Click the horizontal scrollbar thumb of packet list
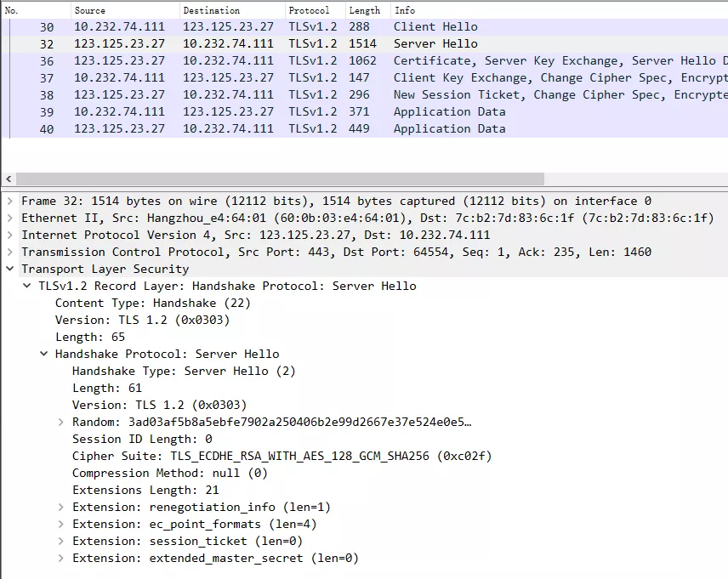Screen dimensions: 728x579 (x=280, y=179)
